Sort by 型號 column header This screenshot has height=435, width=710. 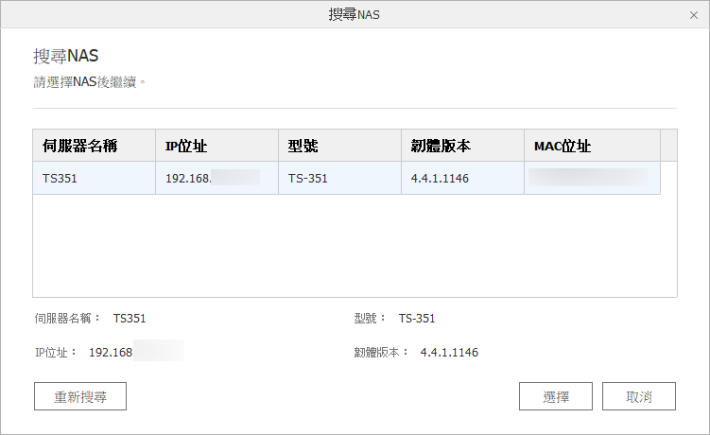340,145
